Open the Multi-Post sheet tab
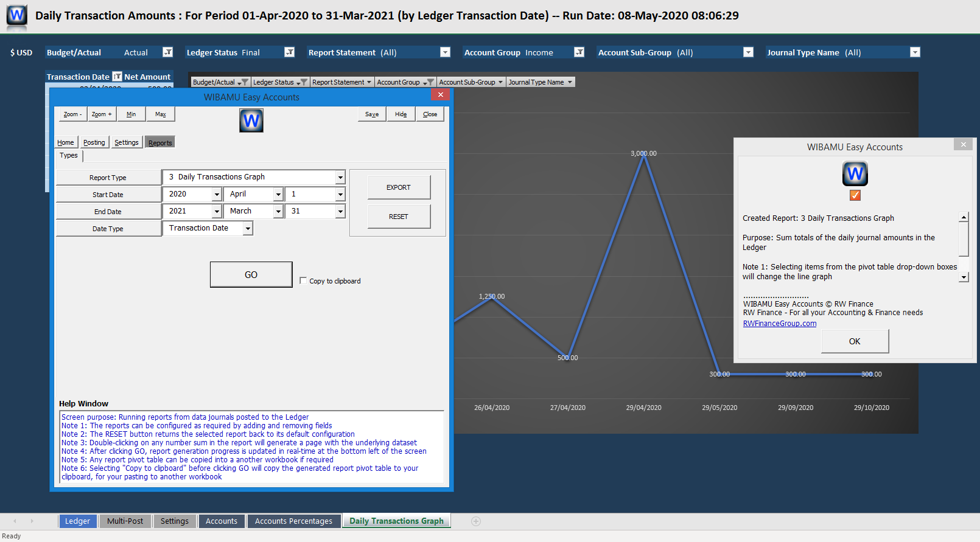980x542 pixels. 125,521
